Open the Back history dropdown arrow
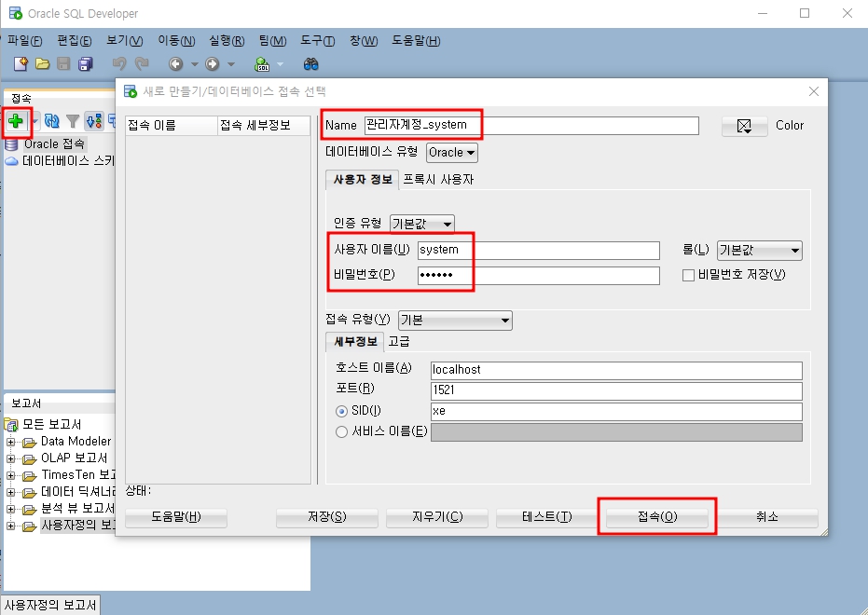This screenshot has width=868, height=615. click(194, 64)
